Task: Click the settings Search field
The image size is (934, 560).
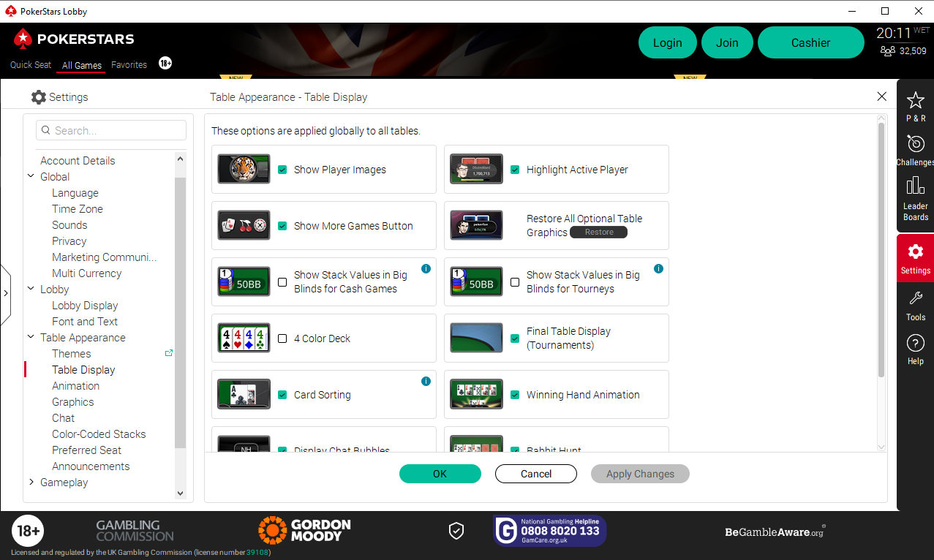Action: click(111, 130)
